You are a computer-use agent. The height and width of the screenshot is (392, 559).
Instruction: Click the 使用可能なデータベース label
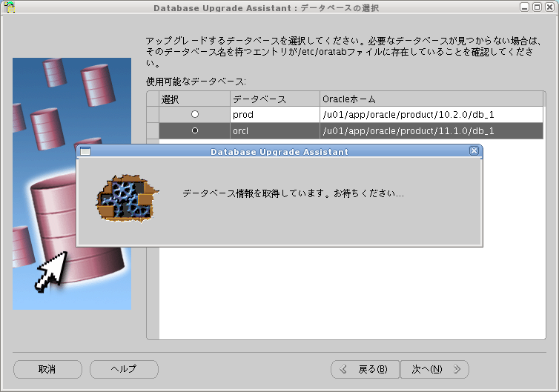(196, 82)
